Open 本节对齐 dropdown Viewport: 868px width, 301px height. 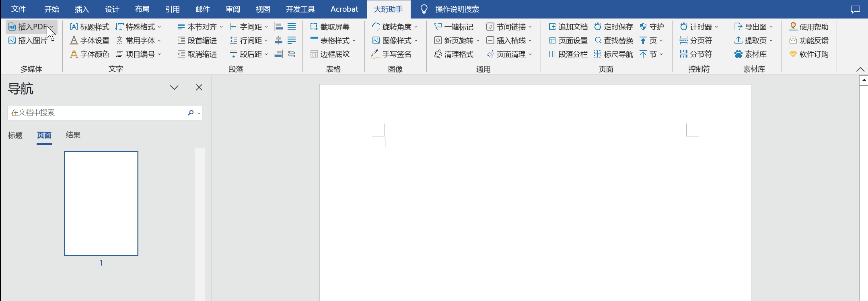pyautogui.click(x=221, y=27)
